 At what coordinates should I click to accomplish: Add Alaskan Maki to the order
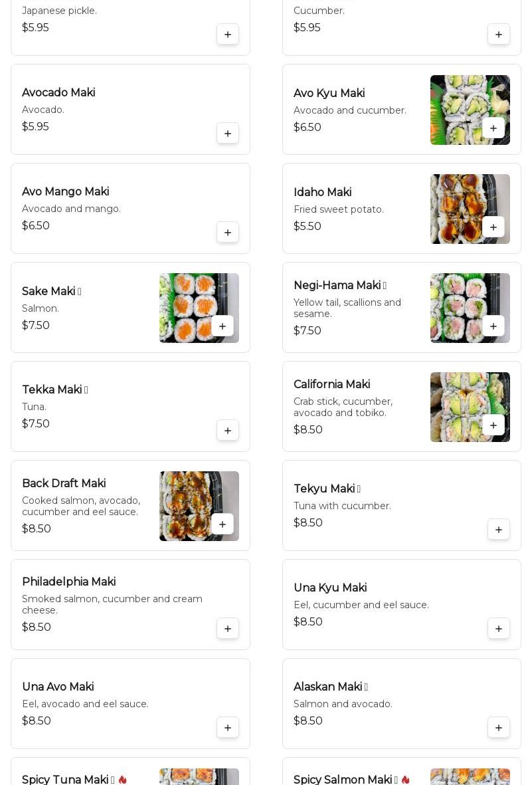(499, 728)
